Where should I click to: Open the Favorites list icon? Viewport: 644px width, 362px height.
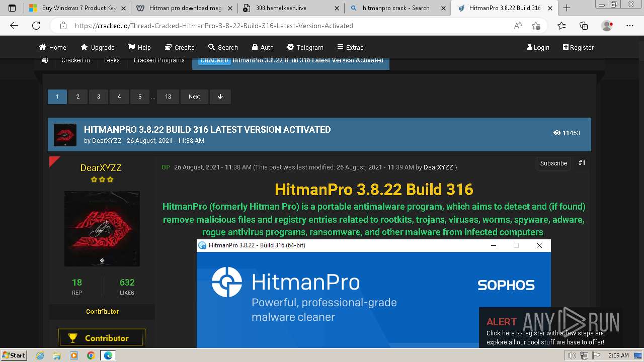click(561, 26)
